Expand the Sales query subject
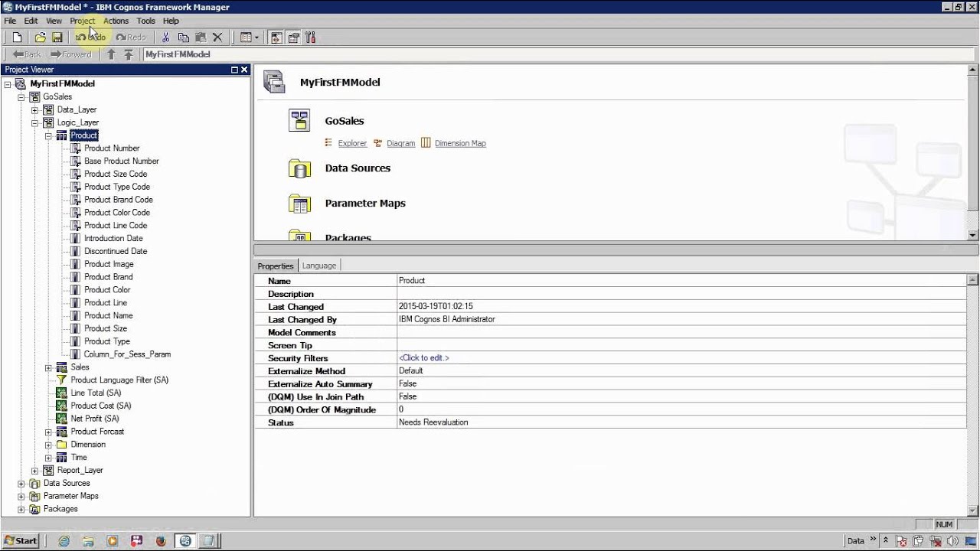 (48, 367)
